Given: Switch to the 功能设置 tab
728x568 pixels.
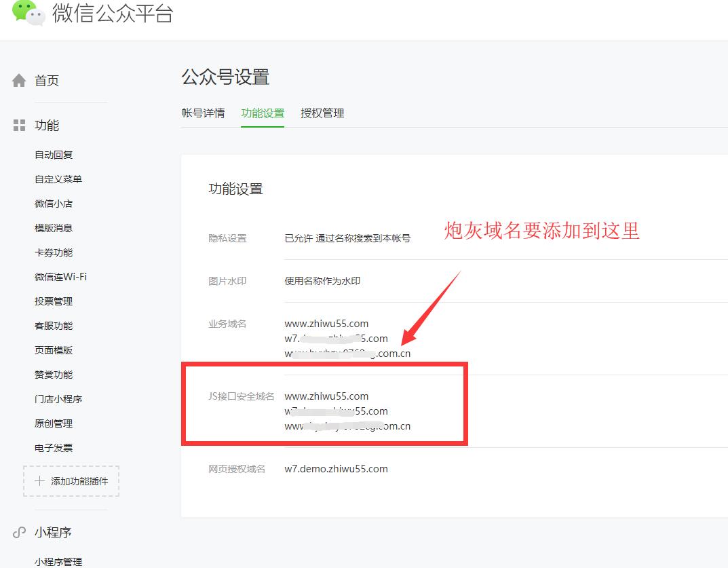Looking at the screenshot, I should click(x=263, y=113).
